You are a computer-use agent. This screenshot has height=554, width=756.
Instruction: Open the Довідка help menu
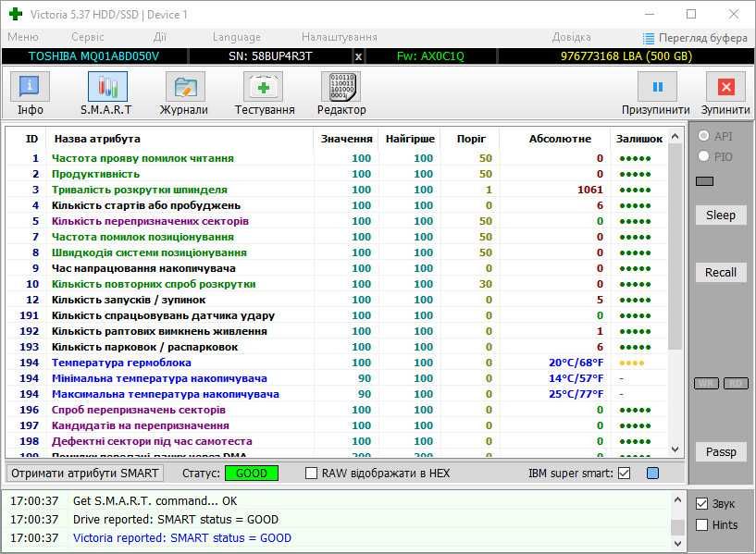click(x=571, y=37)
